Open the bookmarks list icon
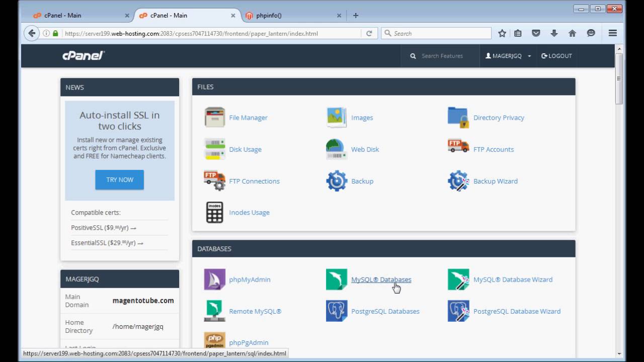 pyautogui.click(x=518, y=33)
